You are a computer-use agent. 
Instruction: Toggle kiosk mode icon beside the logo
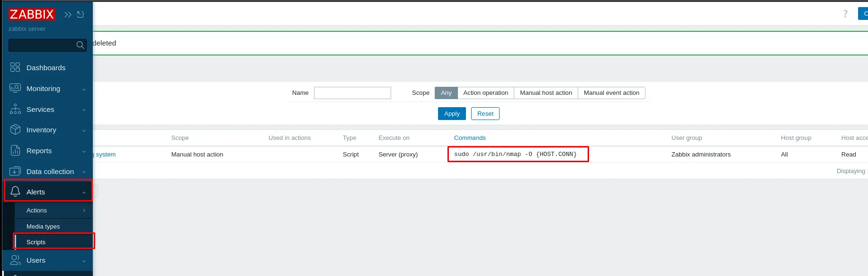pyautogui.click(x=81, y=15)
